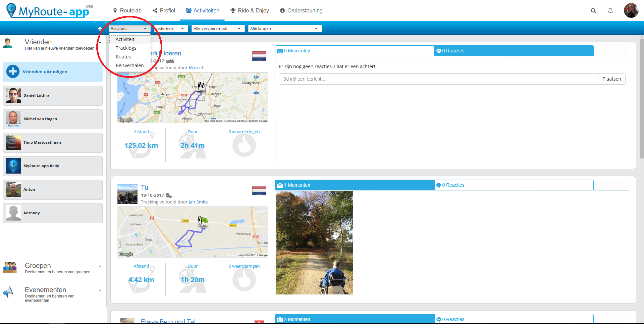Image resolution: width=644 pixels, height=324 pixels.
Task: Click the Dutch flag on Tu activity
Action: tap(259, 190)
